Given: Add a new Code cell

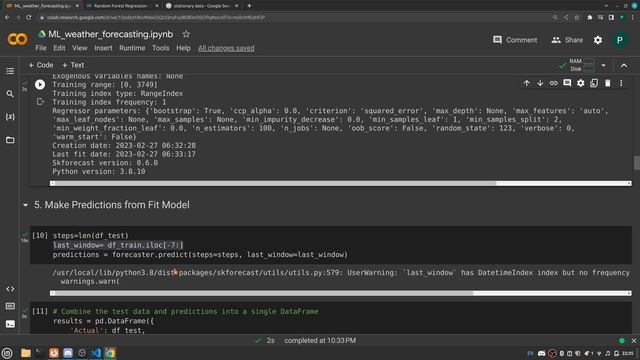Looking at the screenshot, I should point(41,65).
